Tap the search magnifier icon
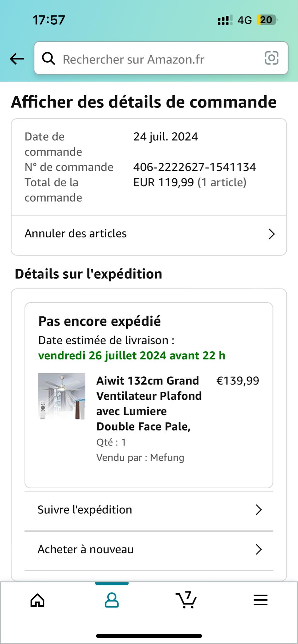298x644 pixels. pos(48,58)
